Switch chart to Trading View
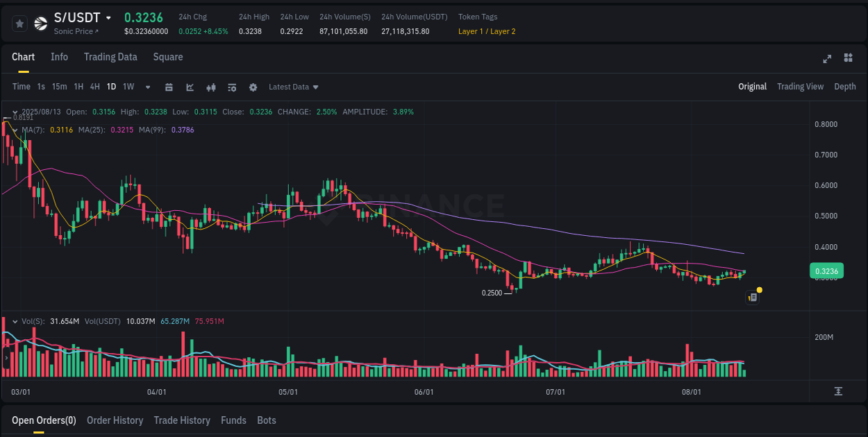This screenshot has width=868, height=437. [800, 87]
